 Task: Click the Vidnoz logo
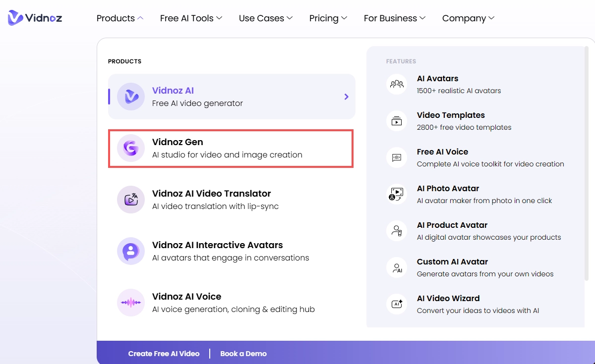[x=35, y=17]
